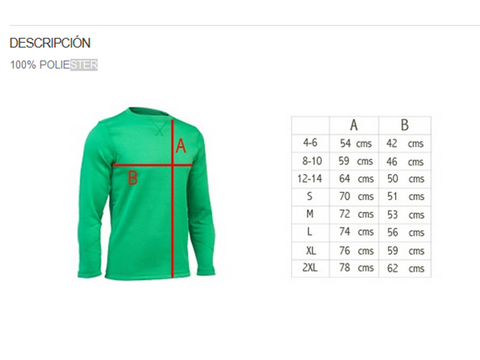Click the M size row label
The height and width of the screenshot is (360, 480).
coord(310,214)
